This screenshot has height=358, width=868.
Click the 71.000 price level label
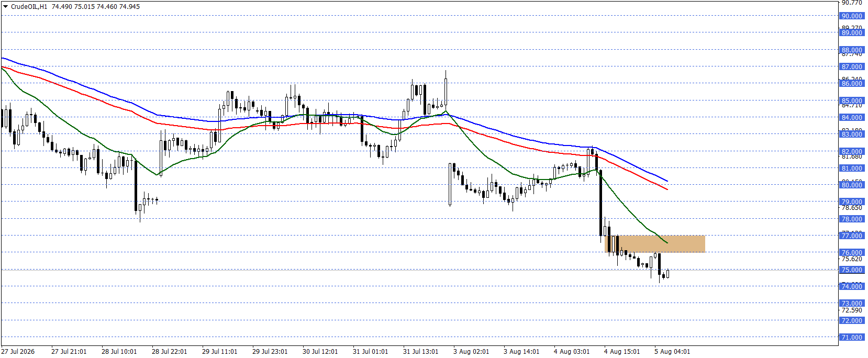click(852, 338)
